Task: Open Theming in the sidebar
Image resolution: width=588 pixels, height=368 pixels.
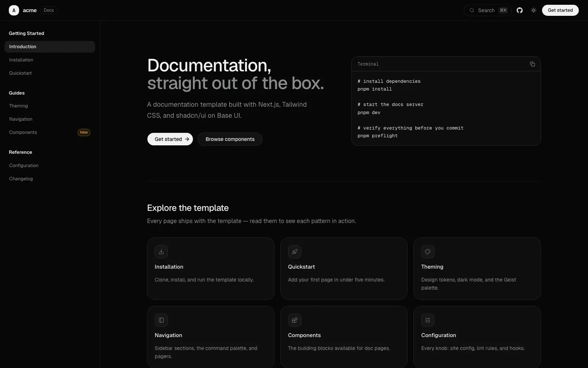Action: [50, 106]
